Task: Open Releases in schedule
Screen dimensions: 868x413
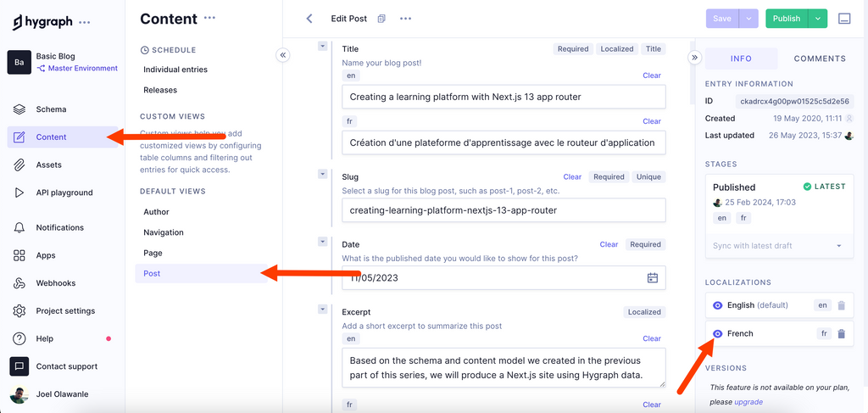Action: point(160,90)
